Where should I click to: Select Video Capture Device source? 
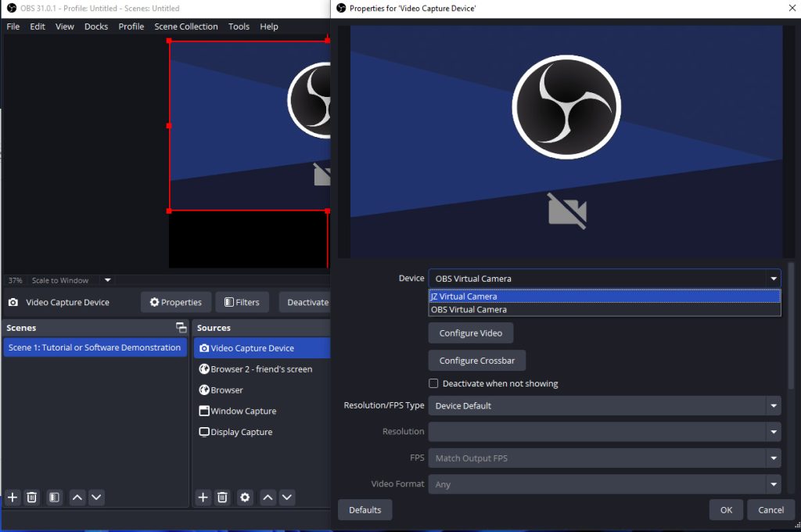pyautogui.click(x=262, y=348)
